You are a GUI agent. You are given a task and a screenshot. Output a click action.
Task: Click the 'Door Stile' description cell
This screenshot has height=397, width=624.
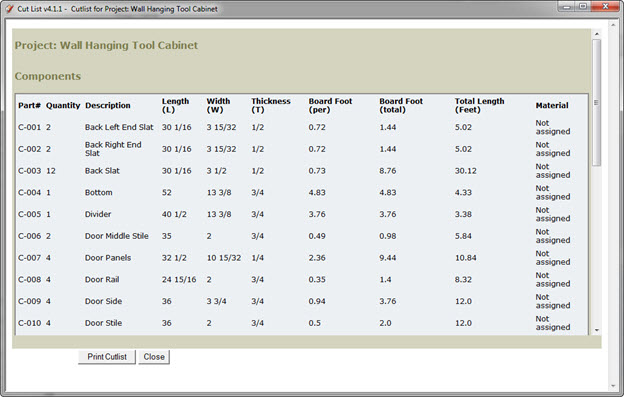click(103, 323)
